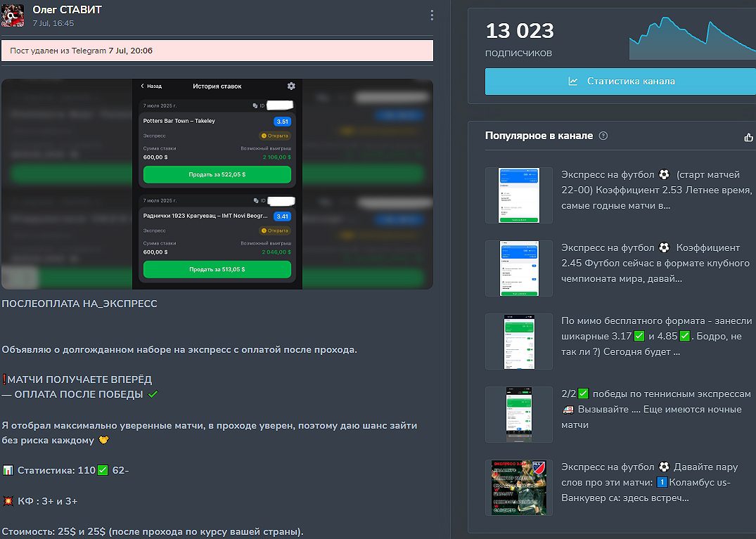Click the КФ : 3+ и 3+ line
Screen dimensions: 756x539
click(x=40, y=501)
